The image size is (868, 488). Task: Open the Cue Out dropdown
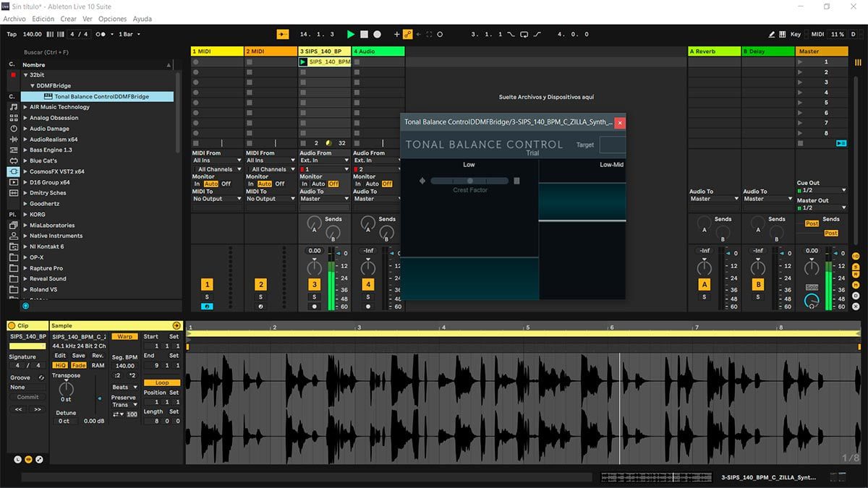(822, 190)
